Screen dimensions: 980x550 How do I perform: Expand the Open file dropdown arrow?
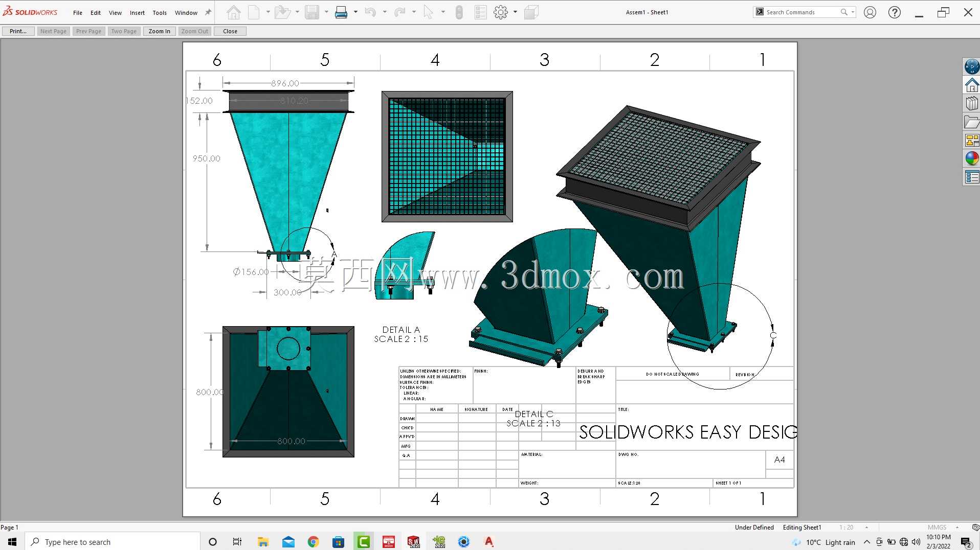297,12
